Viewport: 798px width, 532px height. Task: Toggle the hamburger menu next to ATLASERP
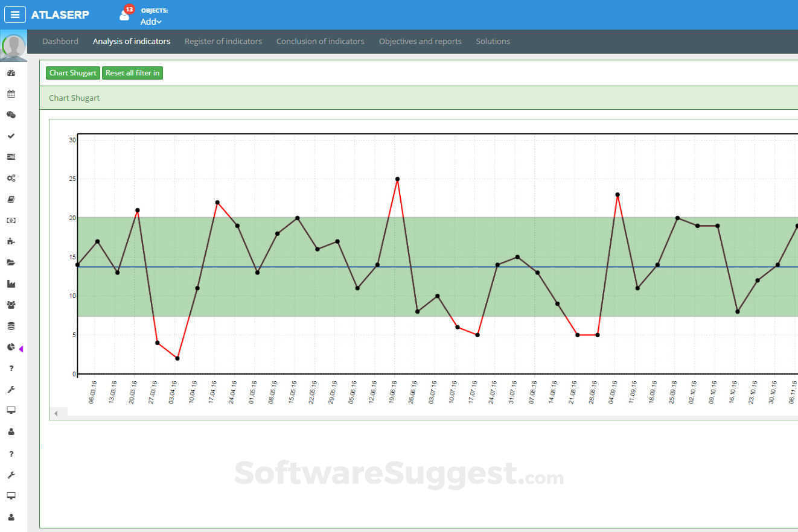(15, 14)
